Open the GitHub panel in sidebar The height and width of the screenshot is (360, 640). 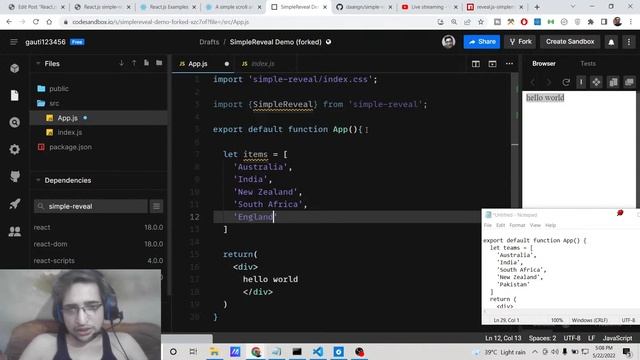tap(15, 176)
